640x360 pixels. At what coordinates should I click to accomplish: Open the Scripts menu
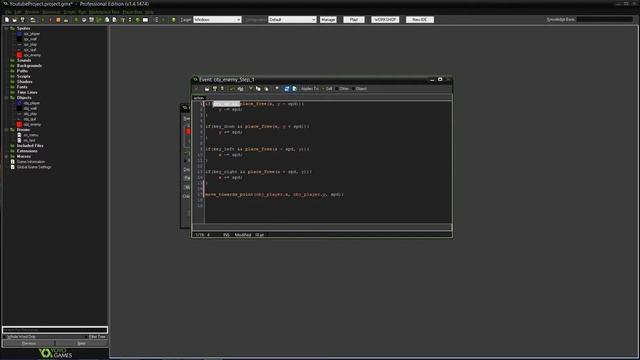coord(69,12)
